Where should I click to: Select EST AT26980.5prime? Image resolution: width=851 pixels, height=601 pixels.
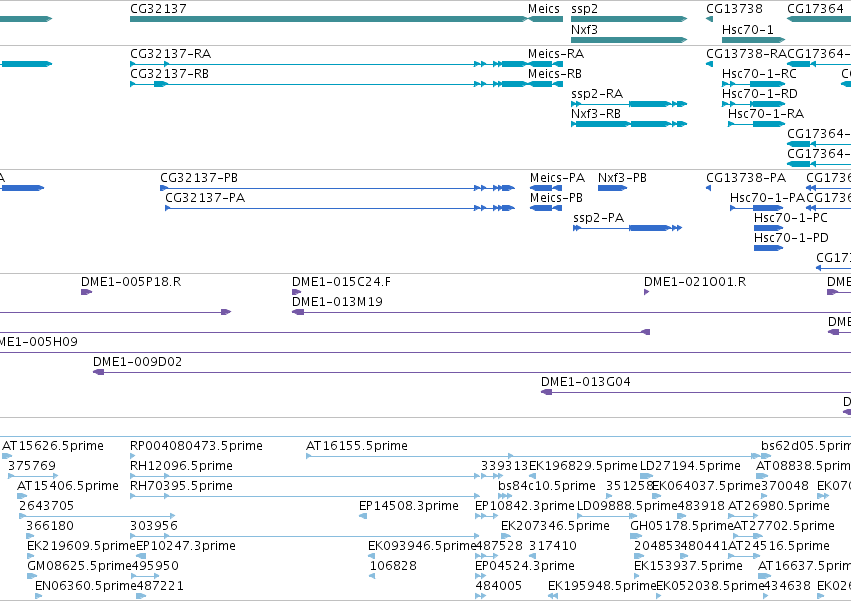744,516
